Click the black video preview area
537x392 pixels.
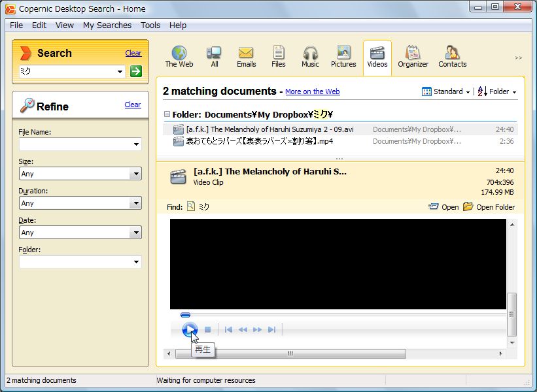click(338, 264)
